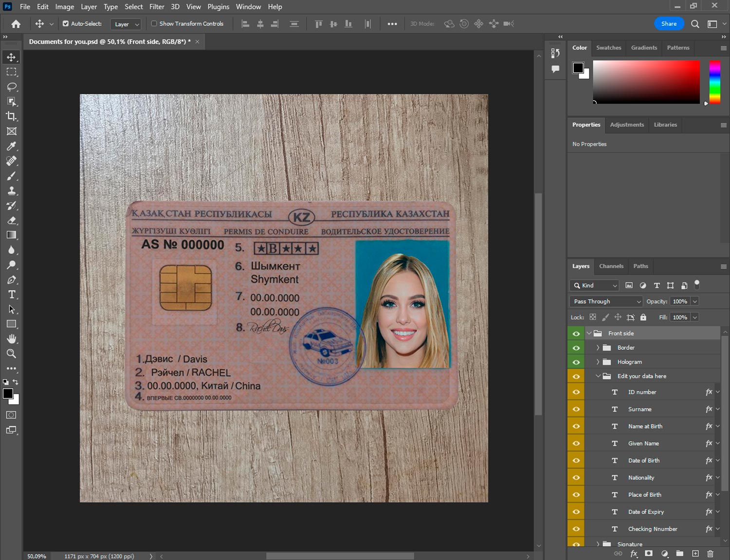Select the Eraser tool
This screenshot has height=560, width=730.
12,220
